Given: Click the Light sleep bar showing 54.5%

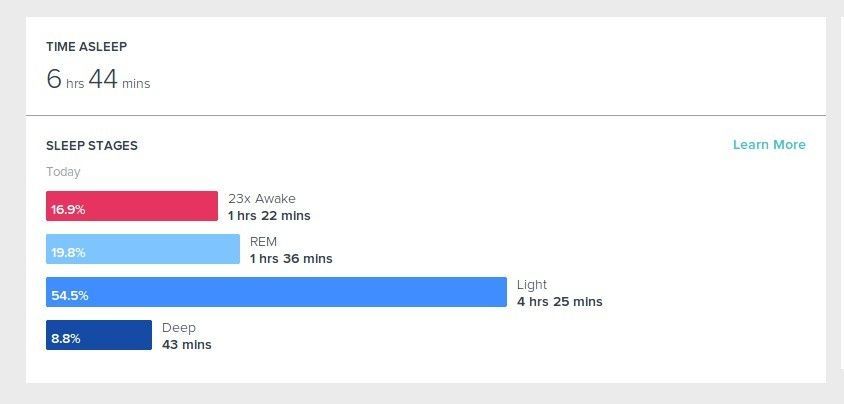Looking at the screenshot, I should tap(276, 292).
